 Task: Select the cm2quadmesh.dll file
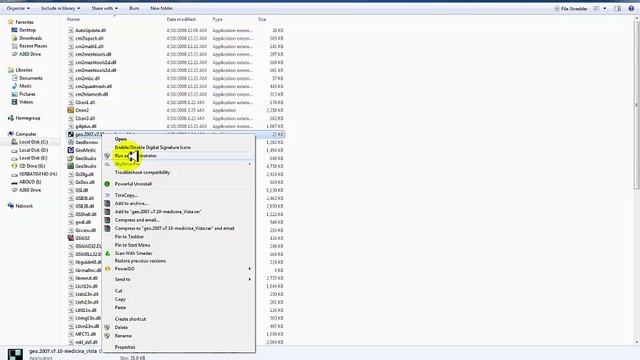coord(93,87)
